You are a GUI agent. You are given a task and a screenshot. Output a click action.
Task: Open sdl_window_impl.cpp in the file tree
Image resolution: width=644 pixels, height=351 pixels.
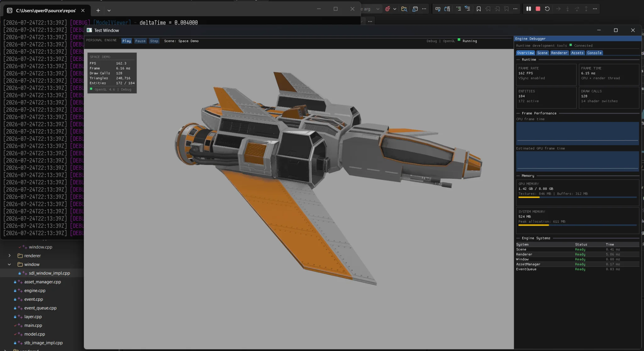(49, 273)
